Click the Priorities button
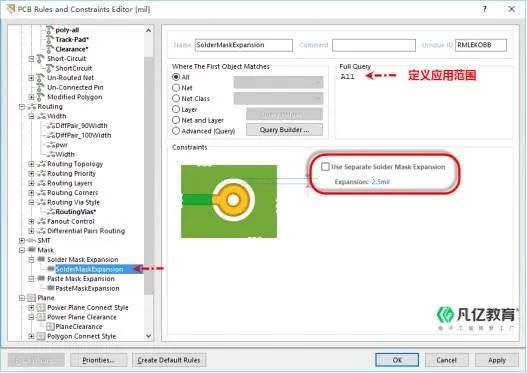The height and width of the screenshot is (373, 527). 98,360
